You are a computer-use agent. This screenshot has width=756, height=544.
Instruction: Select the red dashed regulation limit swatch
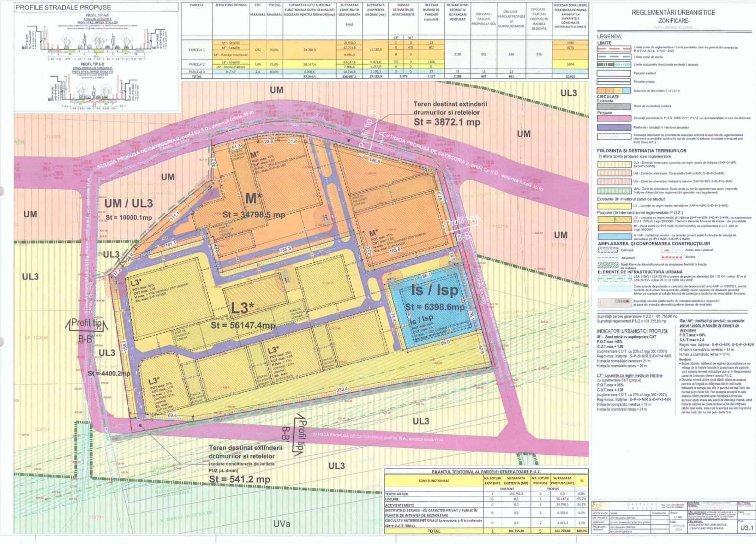point(613,49)
